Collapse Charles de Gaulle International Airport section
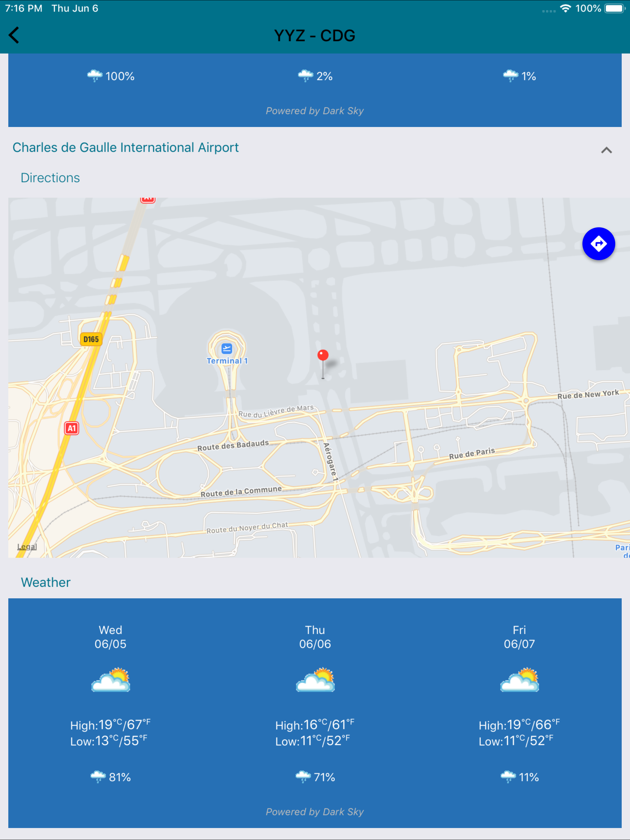This screenshot has height=840, width=630. tap(606, 150)
